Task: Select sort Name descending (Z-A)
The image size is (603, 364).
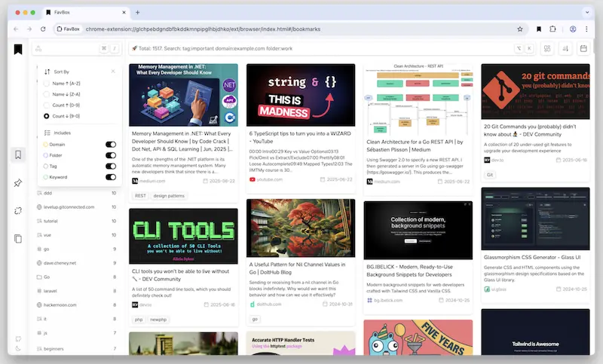Action: (62, 94)
